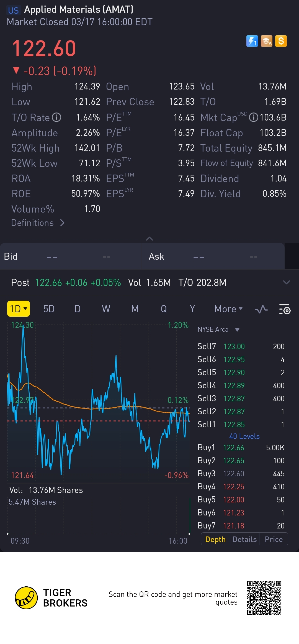Viewport: 299px width, 644px height.
Task: Tap the Mkt Cap info icon
Action: pyautogui.click(x=253, y=117)
